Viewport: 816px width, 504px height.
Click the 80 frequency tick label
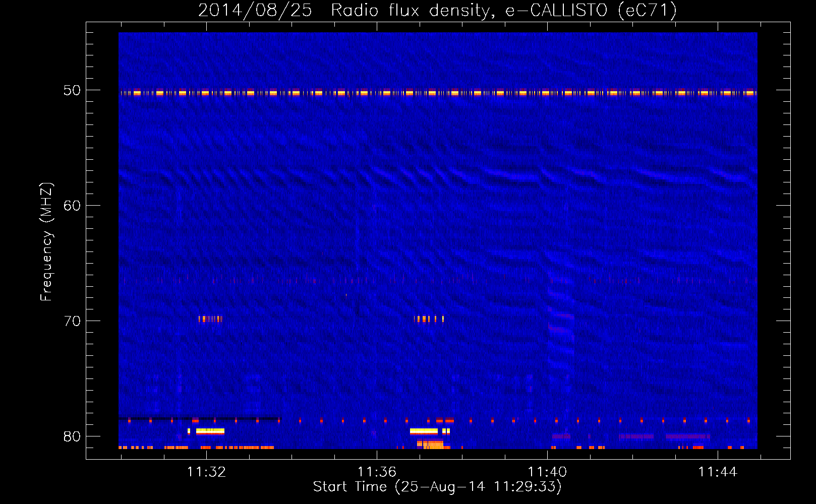click(x=72, y=436)
